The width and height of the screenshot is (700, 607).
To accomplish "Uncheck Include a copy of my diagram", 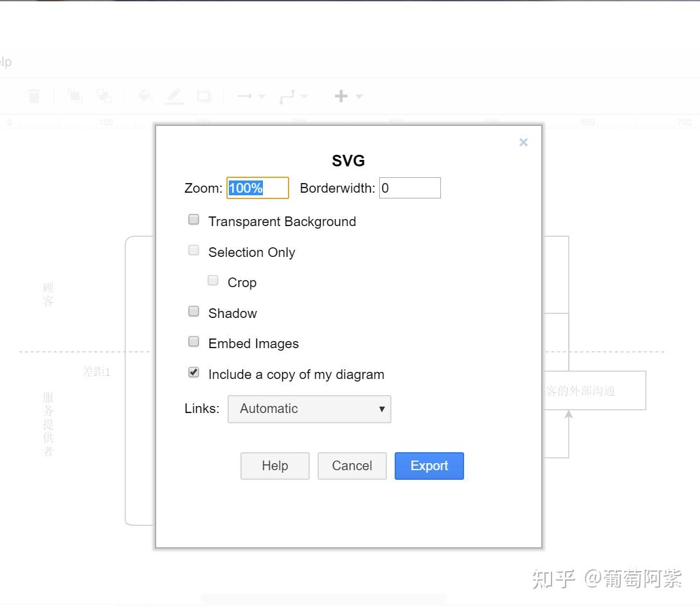I will [193, 372].
